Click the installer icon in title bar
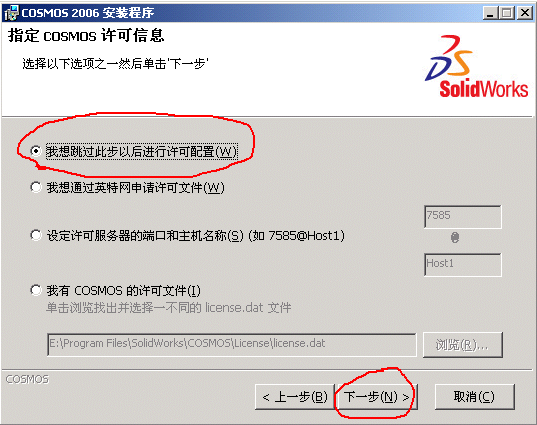Screen dimensions: 537x425 (11, 13)
